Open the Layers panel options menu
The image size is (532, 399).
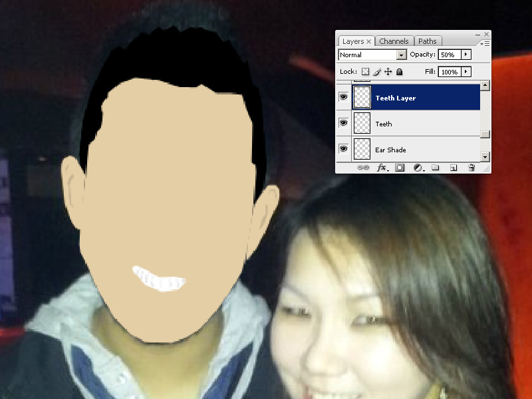(485, 43)
